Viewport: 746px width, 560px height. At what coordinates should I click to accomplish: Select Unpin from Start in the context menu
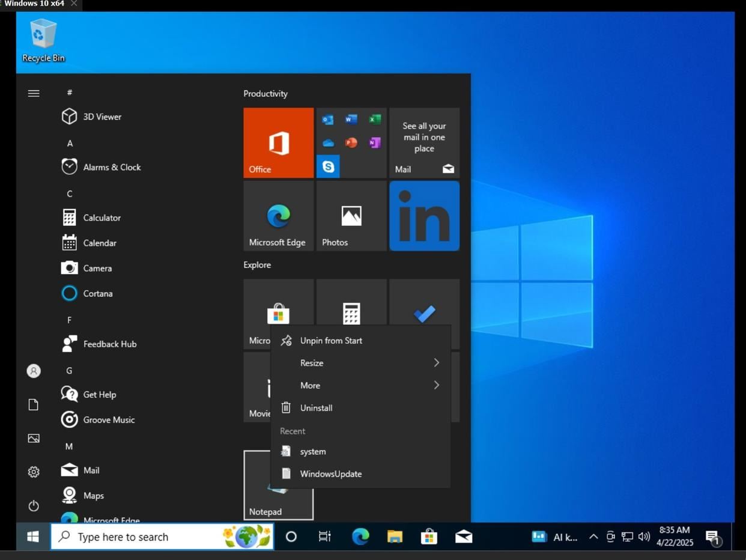click(331, 340)
